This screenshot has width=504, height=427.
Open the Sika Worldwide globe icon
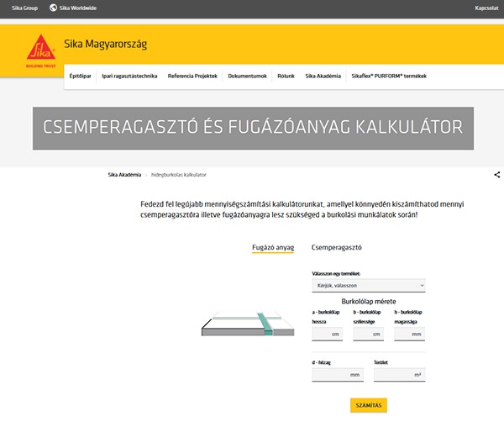pos(53,8)
